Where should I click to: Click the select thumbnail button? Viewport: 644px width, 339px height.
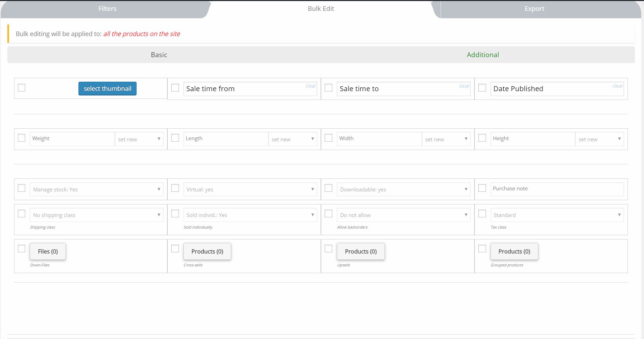coord(108,89)
